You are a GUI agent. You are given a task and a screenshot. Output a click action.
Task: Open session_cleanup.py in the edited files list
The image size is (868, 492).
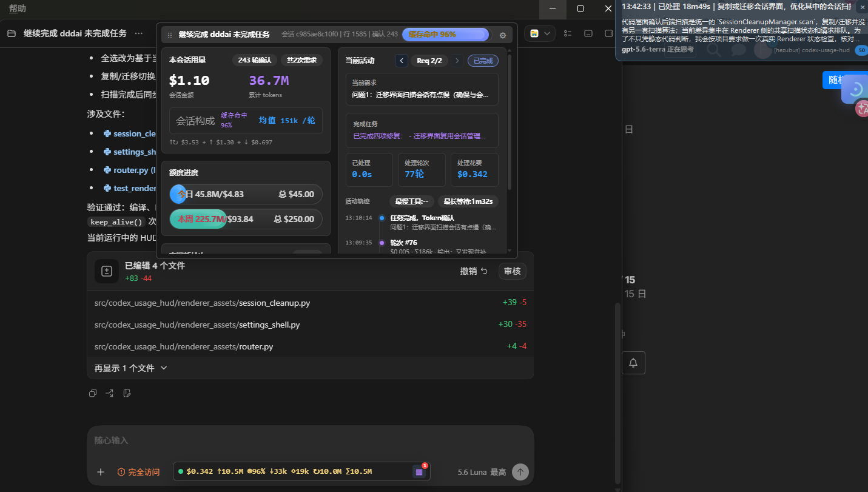point(310,303)
